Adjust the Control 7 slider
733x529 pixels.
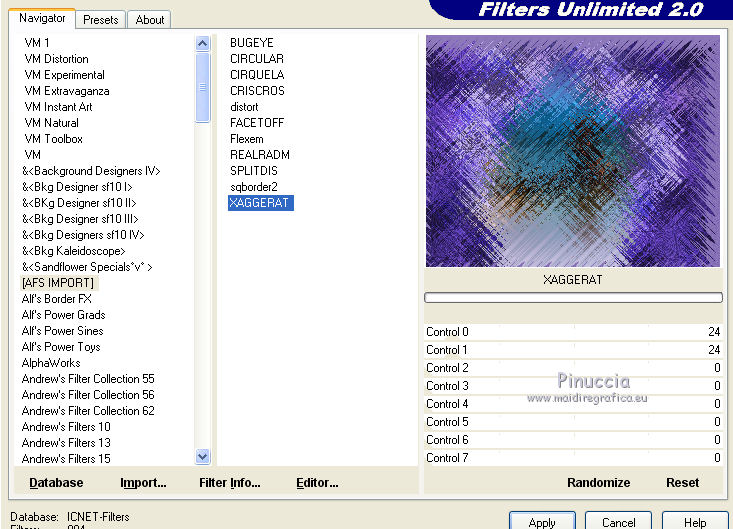click(x=573, y=458)
